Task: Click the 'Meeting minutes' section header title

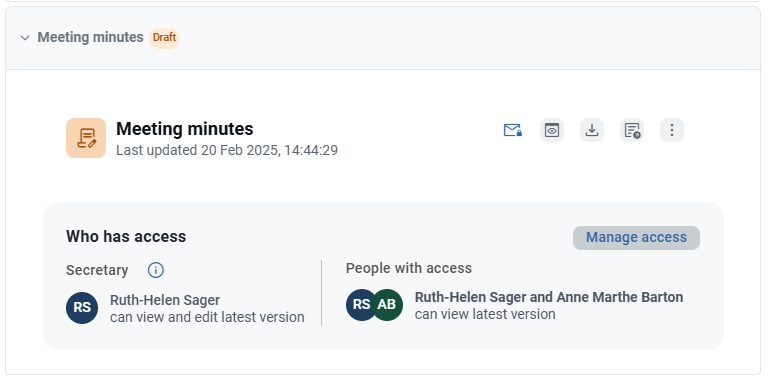Action: (91, 38)
